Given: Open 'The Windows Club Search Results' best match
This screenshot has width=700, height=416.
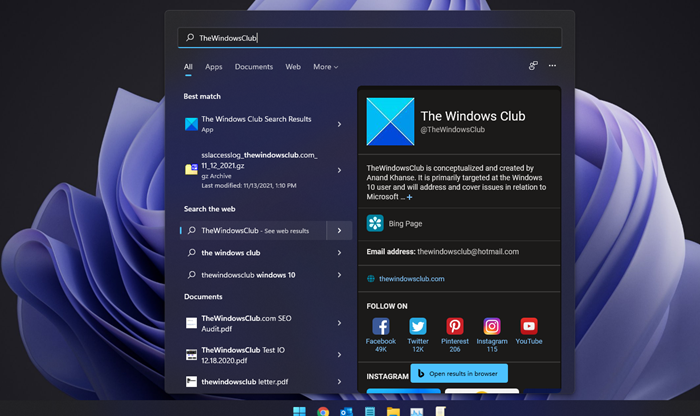Looking at the screenshot, I should click(266, 124).
